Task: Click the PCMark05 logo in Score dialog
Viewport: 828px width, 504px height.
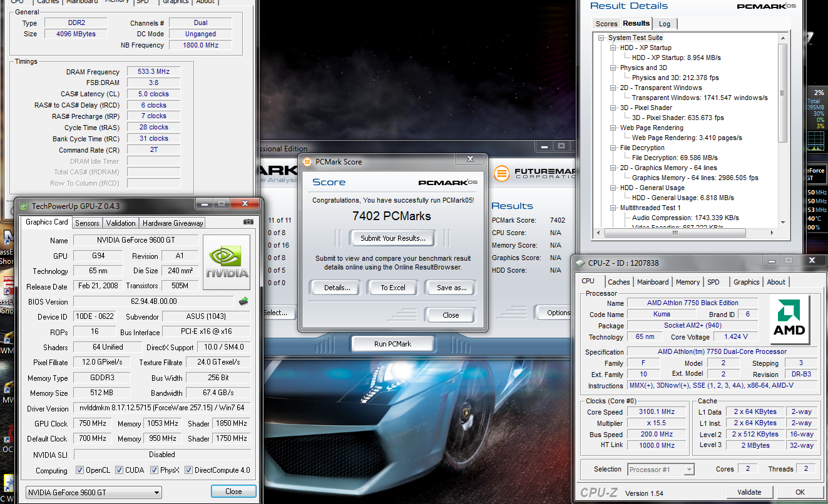Action: [x=448, y=182]
